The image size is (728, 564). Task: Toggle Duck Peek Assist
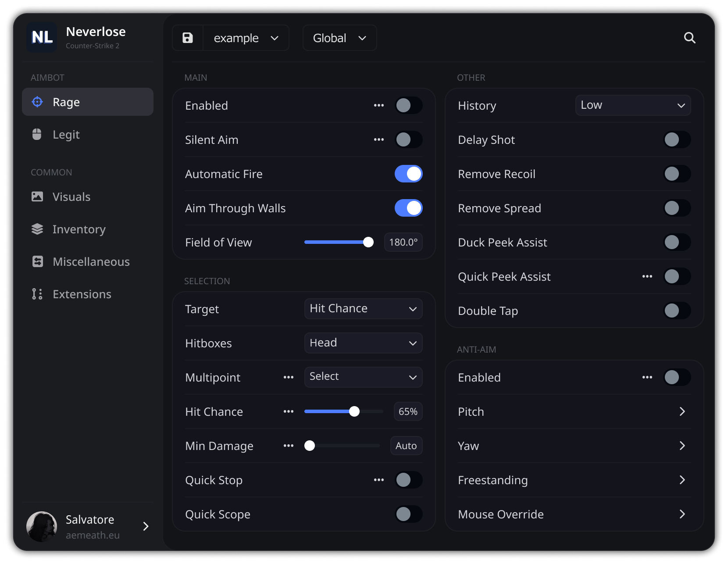677,242
